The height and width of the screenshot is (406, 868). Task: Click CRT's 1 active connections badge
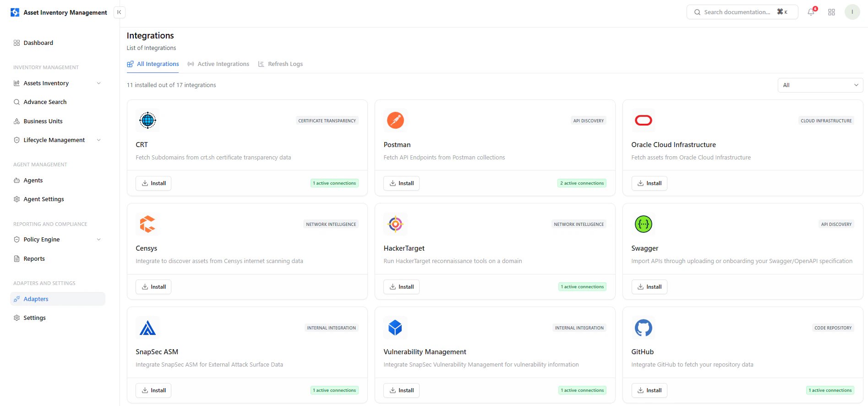tap(334, 183)
